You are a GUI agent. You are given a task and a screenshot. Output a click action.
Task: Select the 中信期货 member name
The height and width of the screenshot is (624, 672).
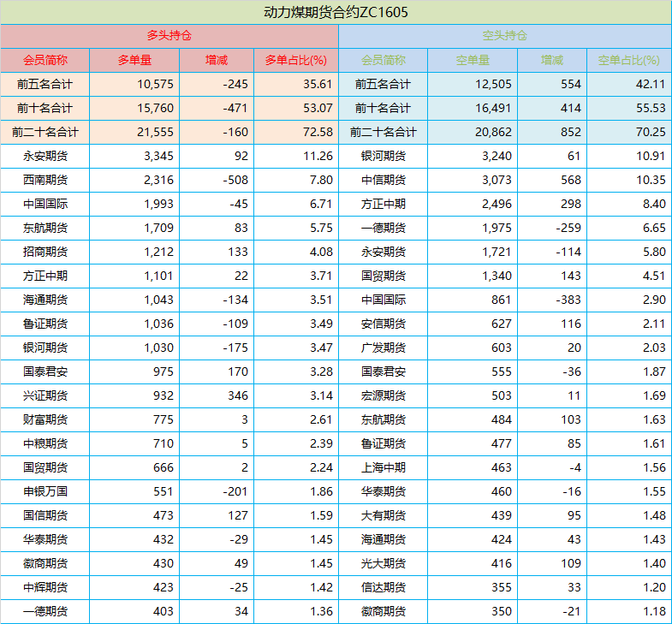384,180
